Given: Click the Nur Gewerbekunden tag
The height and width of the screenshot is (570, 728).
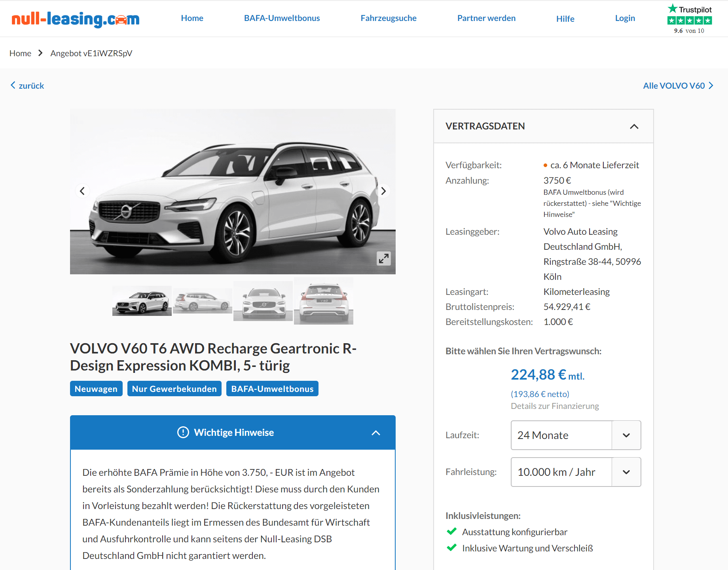Looking at the screenshot, I should pos(174,389).
